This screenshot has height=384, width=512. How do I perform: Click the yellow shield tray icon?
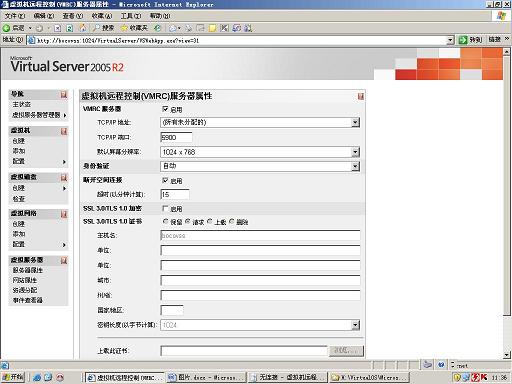(457, 377)
